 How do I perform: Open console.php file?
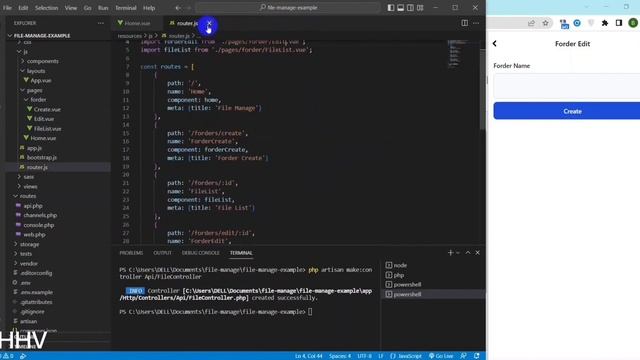click(x=38, y=225)
